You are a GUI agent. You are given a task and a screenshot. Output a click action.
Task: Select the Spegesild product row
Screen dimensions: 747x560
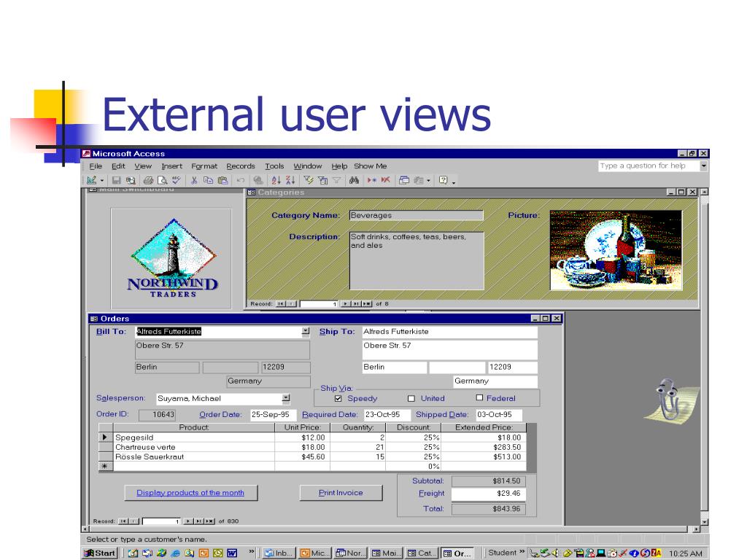[x=105, y=437]
